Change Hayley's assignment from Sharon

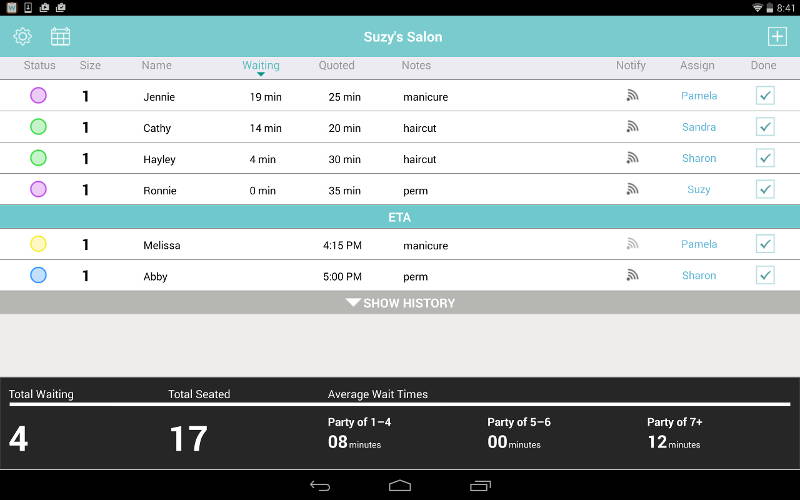(699, 158)
